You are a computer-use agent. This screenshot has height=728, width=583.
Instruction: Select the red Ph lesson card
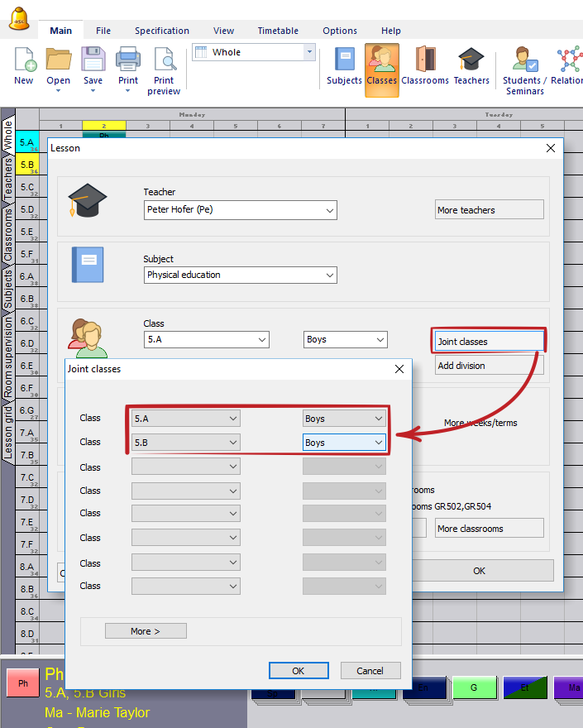tap(23, 683)
